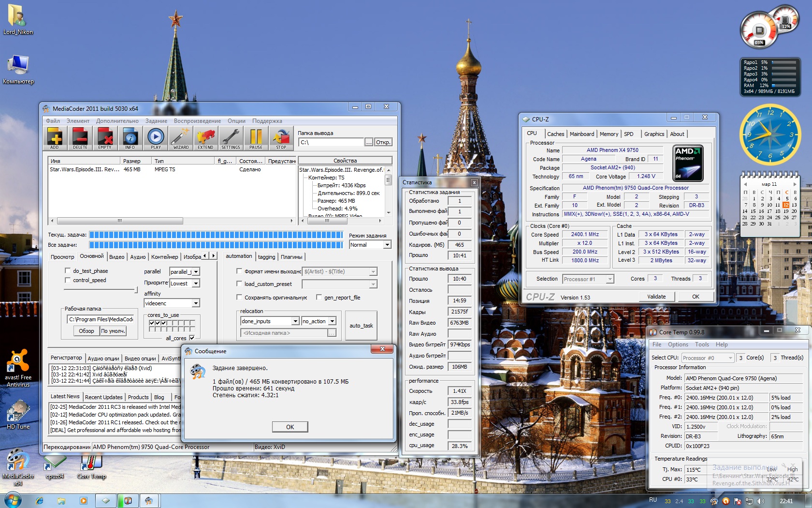Switch to the Caches tab in CPU-Z
The width and height of the screenshot is (812, 508).
click(556, 134)
